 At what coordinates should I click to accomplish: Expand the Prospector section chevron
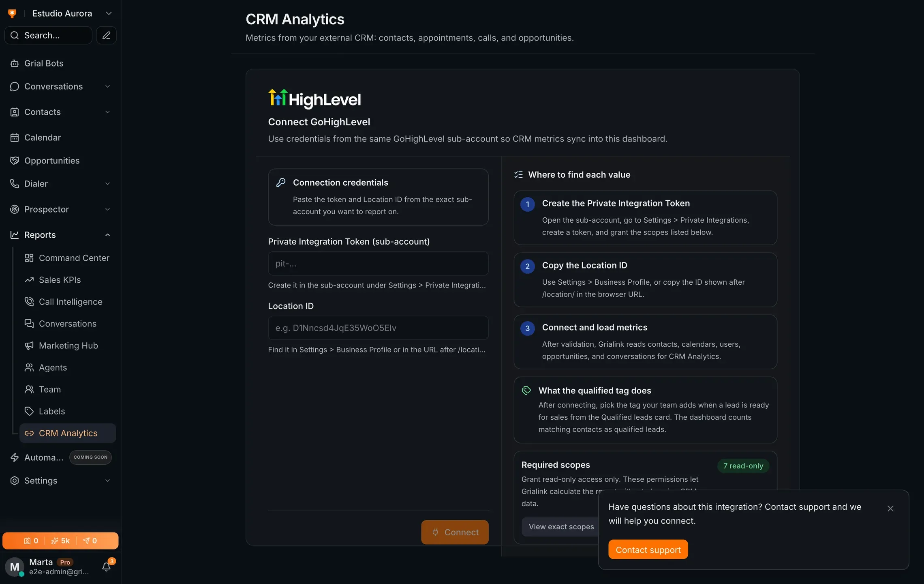[107, 209]
